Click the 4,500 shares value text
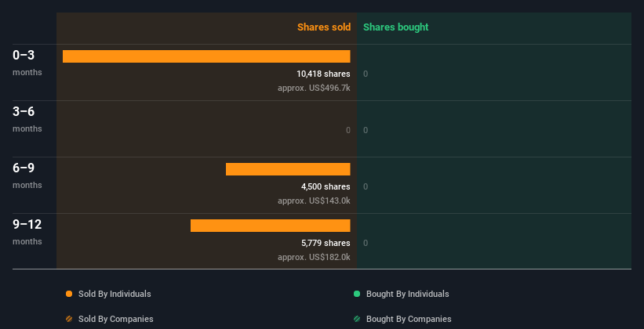 [x=326, y=187]
